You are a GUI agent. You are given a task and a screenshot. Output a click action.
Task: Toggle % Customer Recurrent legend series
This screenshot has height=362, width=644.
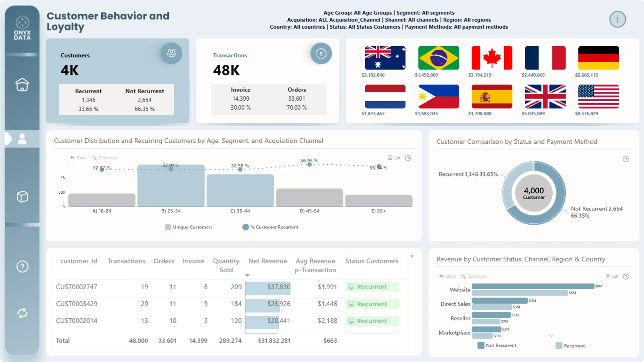270,227
